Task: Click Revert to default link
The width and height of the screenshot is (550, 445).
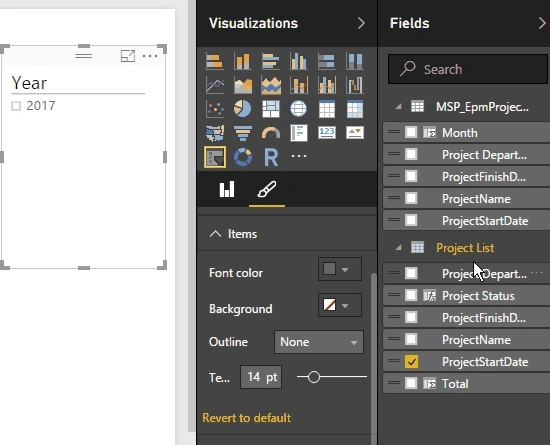Action: coord(247,418)
